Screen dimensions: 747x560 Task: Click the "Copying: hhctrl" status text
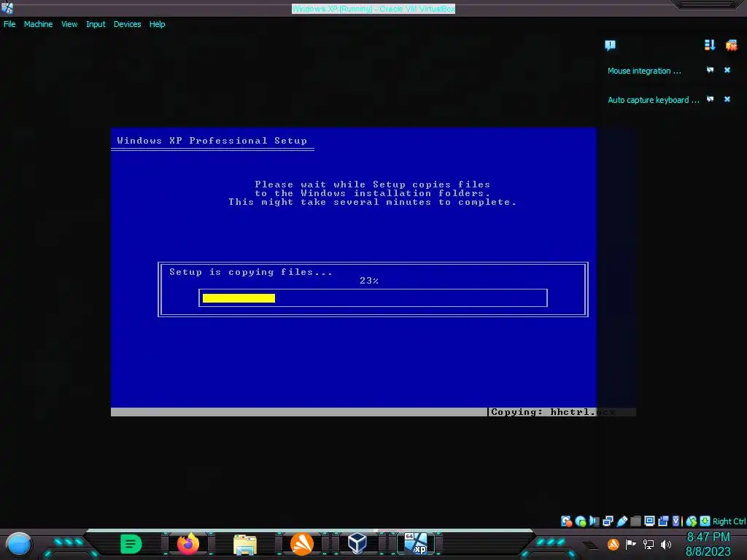pos(543,412)
